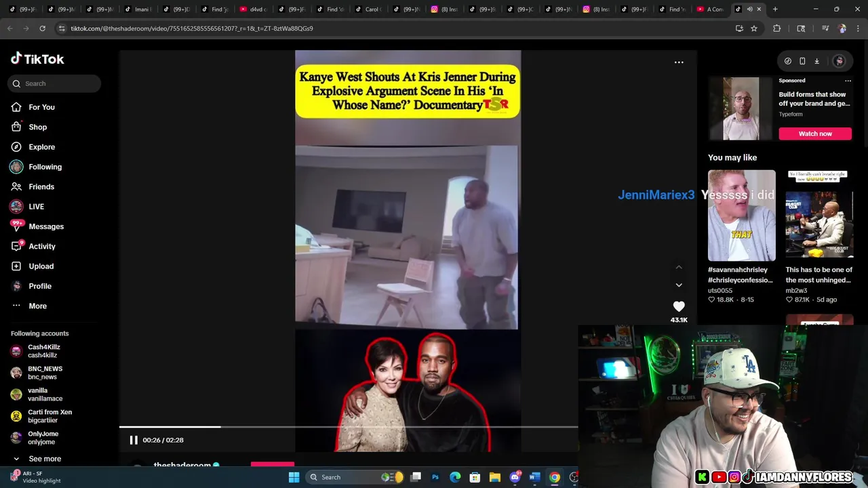Like the video with the heart icon
Screen dimensions: 868x488
tap(679, 306)
